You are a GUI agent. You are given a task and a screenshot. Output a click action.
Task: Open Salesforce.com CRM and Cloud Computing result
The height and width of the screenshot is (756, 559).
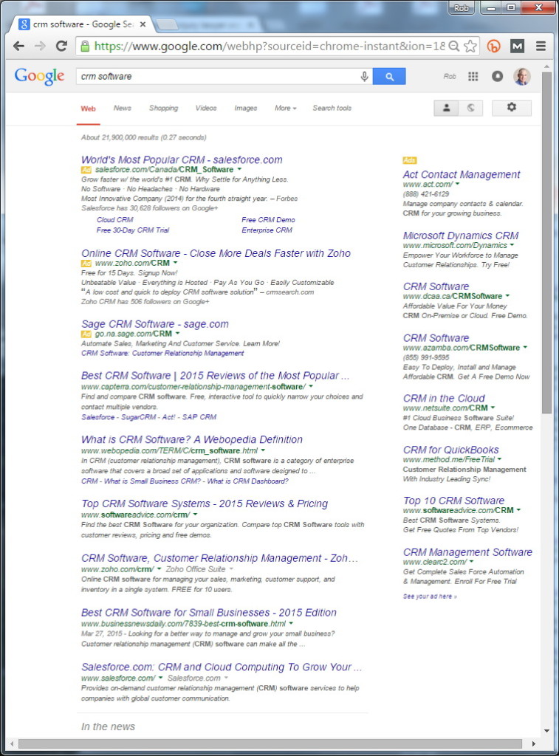[x=222, y=667]
